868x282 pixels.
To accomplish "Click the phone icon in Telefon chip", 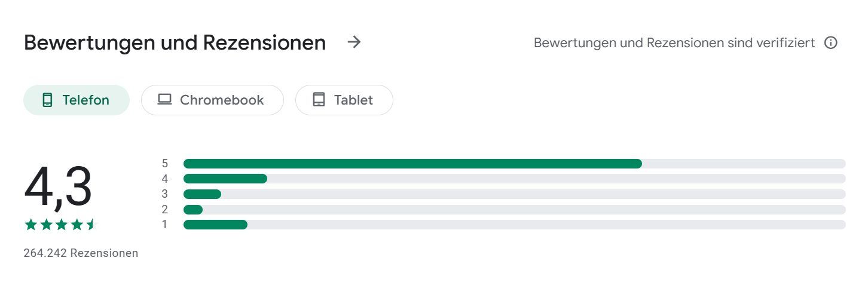I will pos(48,100).
